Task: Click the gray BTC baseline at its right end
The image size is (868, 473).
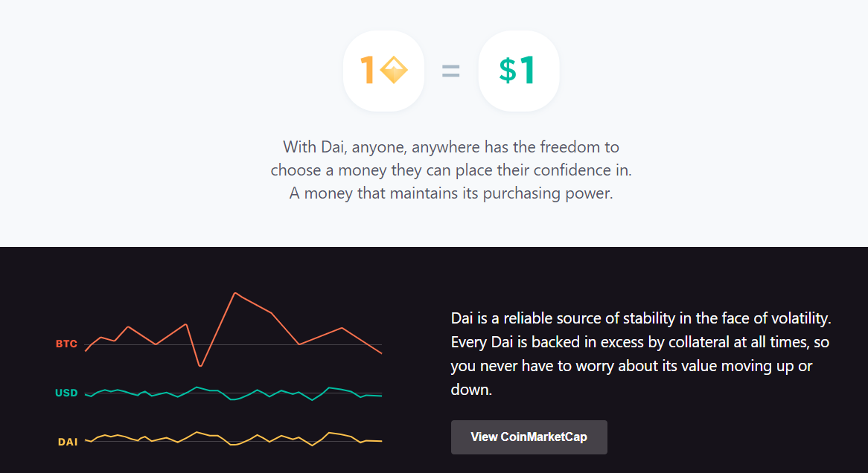Action: coord(380,344)
